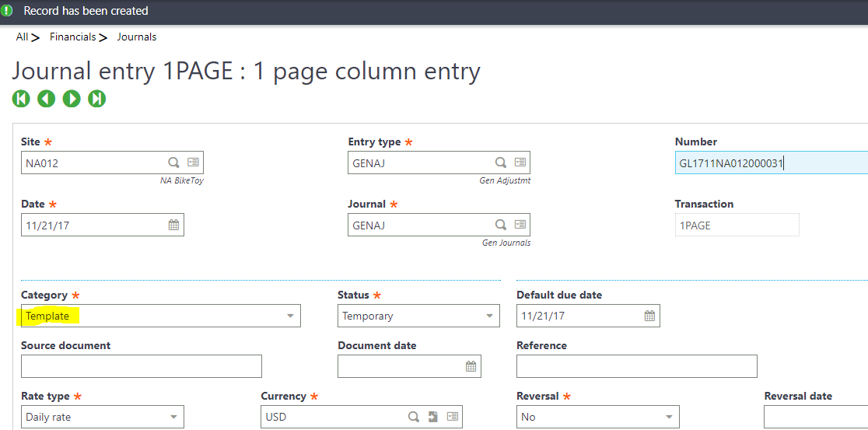Open Default due date calendar icon
Image resolution: width=868 pixels, height=430 pixels.
pos(649,316)
